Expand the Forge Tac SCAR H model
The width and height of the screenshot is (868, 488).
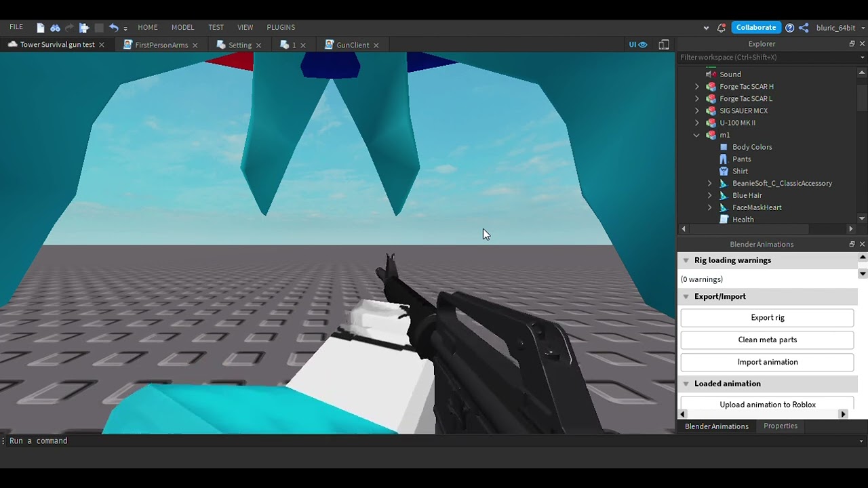coord(697,86)
